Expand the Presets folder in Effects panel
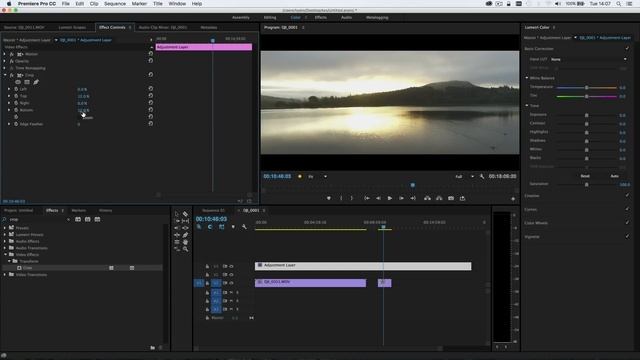This screenshot has height=360, width=640. (x=5, y=228)
